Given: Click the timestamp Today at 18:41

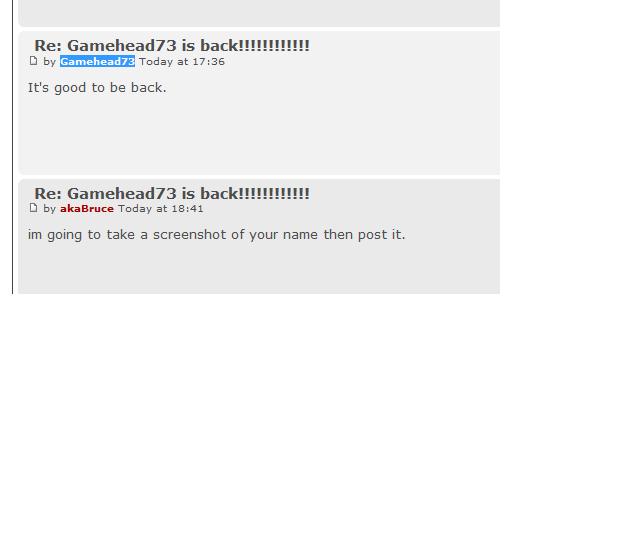Looking at the screenshot, I should [x=160, y=208].
